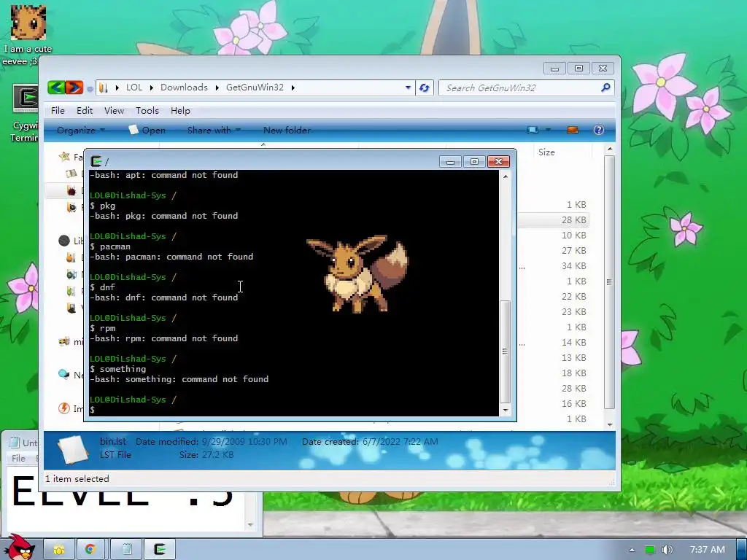The height and width of the screenshot is (560, 747).
Task: Open File menu in Notepad window
Action: click(18, 458)
